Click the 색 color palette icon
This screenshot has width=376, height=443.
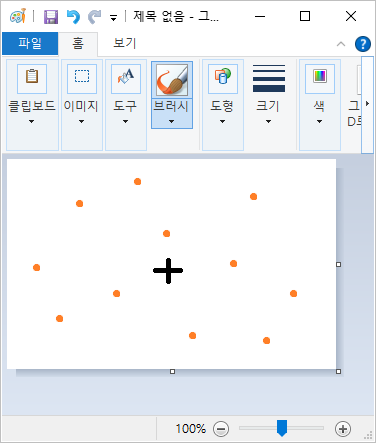click(320, 79)
